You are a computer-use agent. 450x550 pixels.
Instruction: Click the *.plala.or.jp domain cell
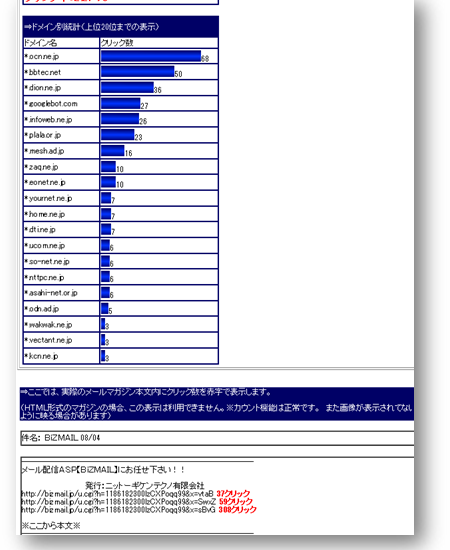[x=61, y=135]
